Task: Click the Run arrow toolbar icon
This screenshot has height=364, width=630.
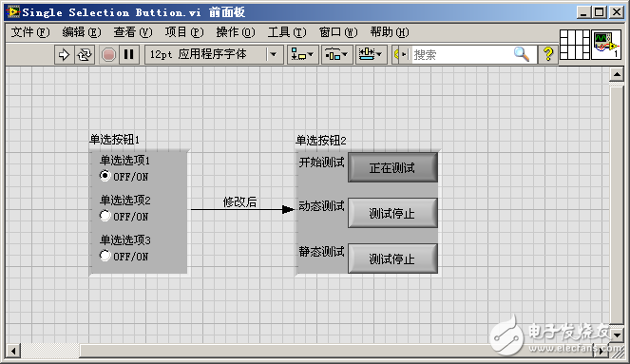Action: tap(65, 54)
